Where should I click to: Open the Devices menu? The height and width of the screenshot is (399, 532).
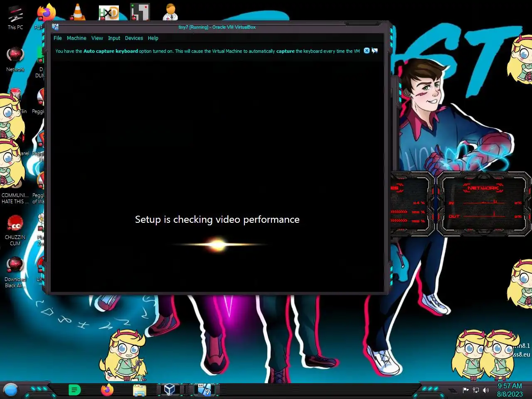[134, 38]
